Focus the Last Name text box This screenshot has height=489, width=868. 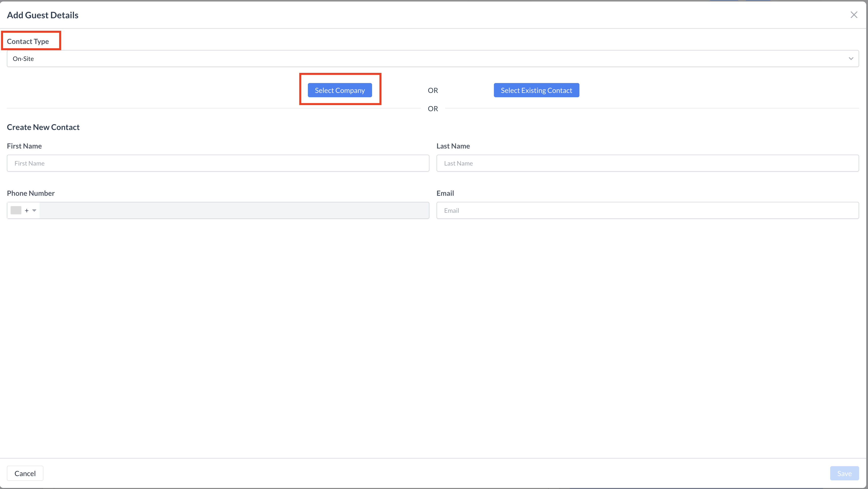647,164
